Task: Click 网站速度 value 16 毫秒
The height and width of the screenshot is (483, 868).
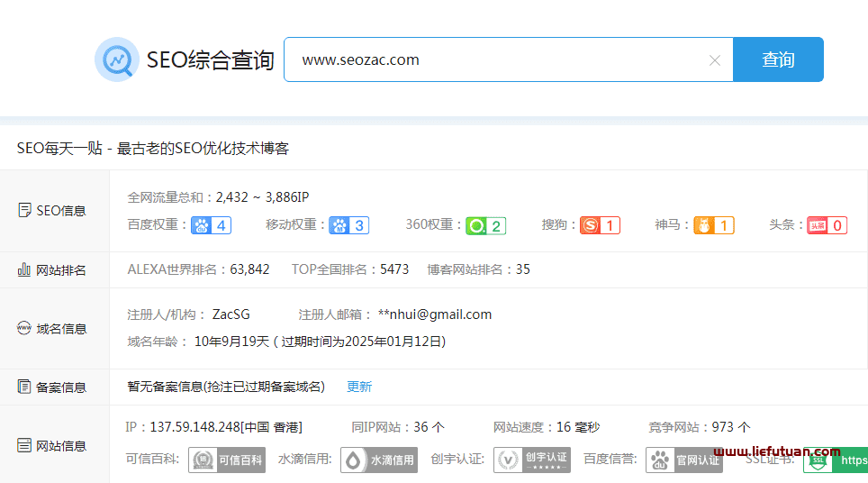Action: 578,427
